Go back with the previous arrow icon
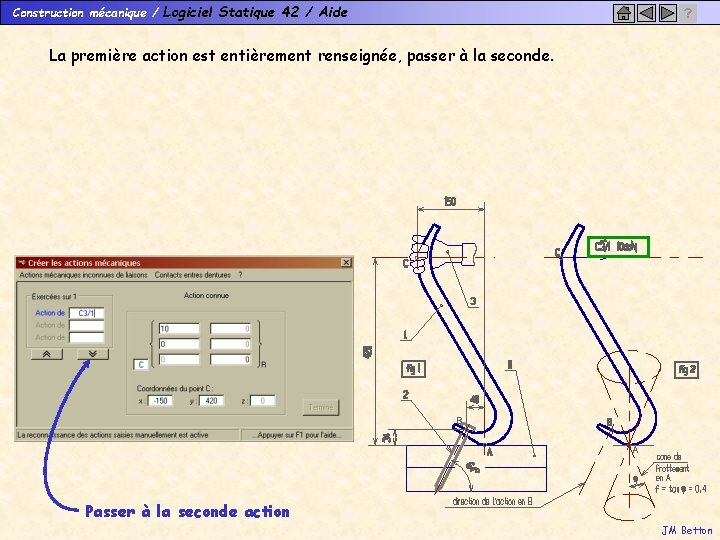Screen dimensions: 720x540 tap(646, 13)
